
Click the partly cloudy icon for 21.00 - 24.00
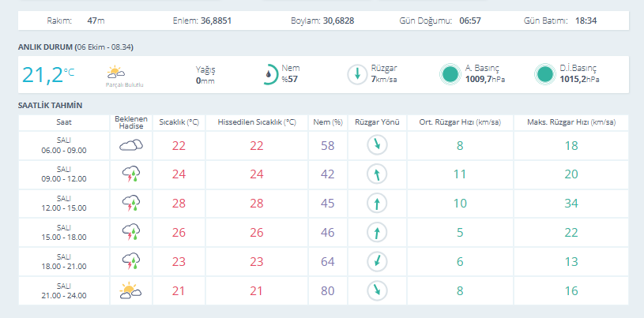click(x=130, y=290)
